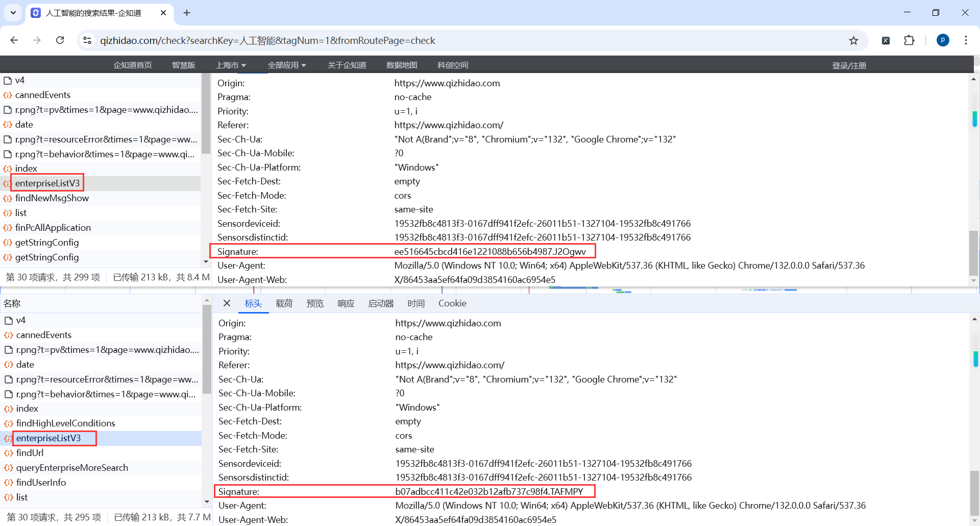The image size is (980, 526).
Task: Click the upper headers pane scroll-up arrow
Action: [974, 79]
